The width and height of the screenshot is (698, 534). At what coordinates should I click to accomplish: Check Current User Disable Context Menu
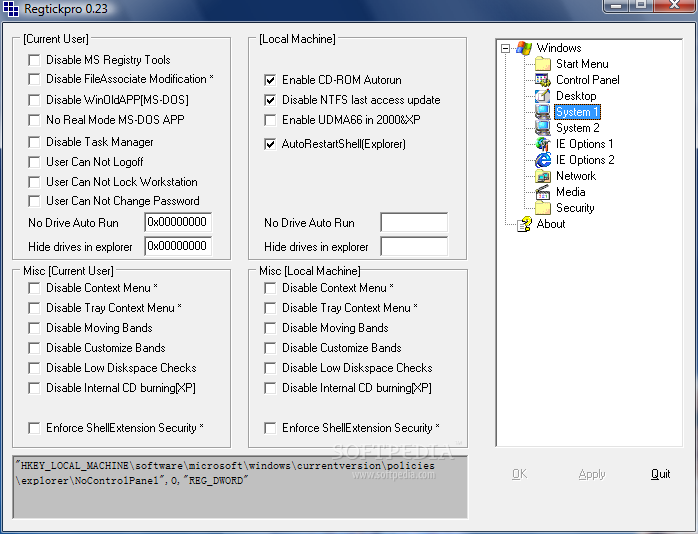point(34,288)
